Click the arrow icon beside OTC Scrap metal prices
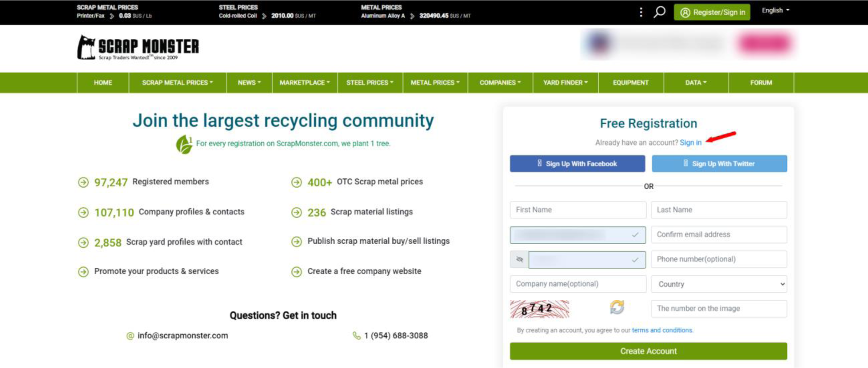This screenshot has height=368, width=868. point(297,182)
